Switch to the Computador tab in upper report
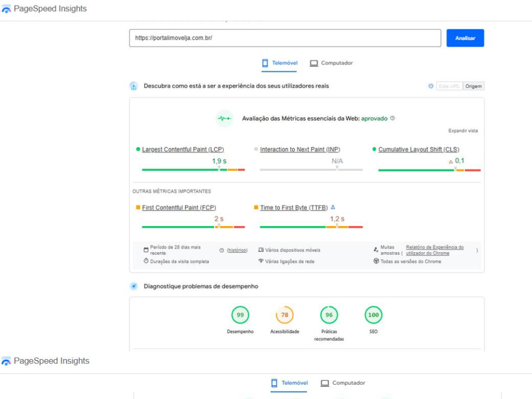Screen dimensions: 532x399 331,63
